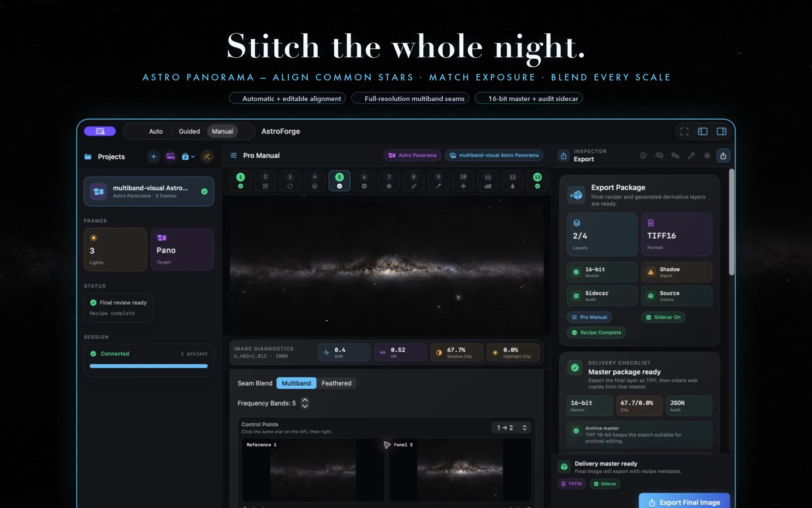Switch to Auto mode
Screen dimensions: 812x508
coord(156,131)
